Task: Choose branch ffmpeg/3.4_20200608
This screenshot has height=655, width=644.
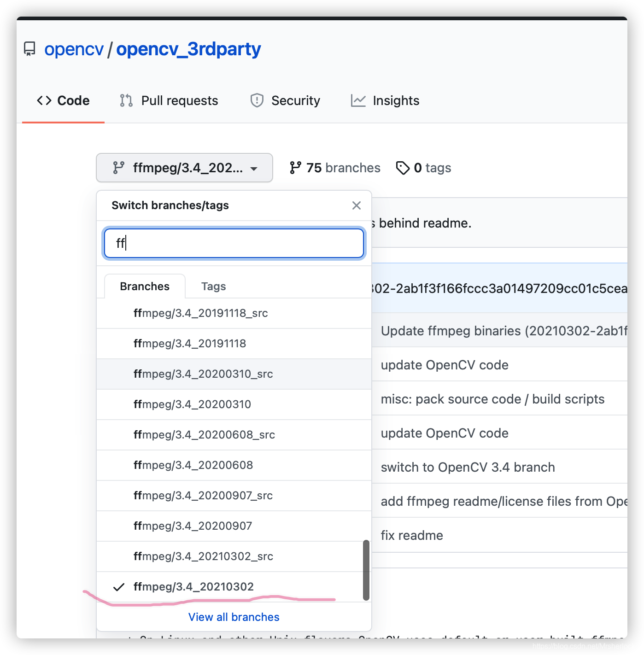Action: point(234,465)
